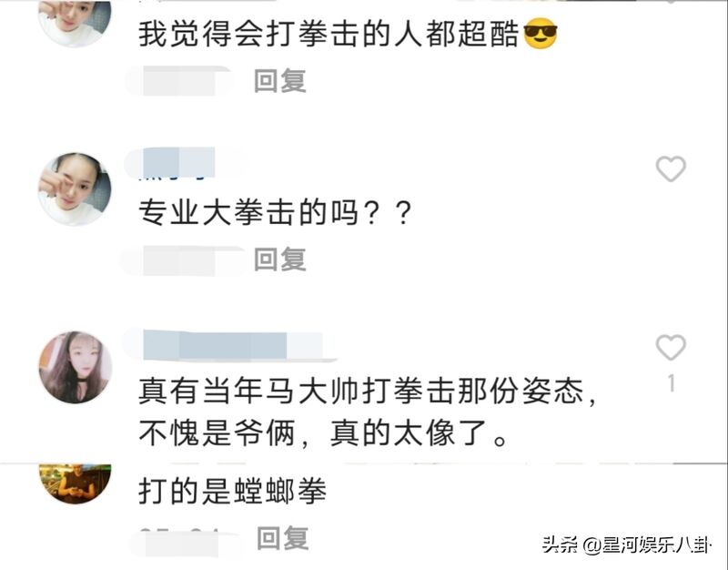This screenshot has width=728, height=570.
Task: Click the like count '1' under the heart
Action: [672, 383]
